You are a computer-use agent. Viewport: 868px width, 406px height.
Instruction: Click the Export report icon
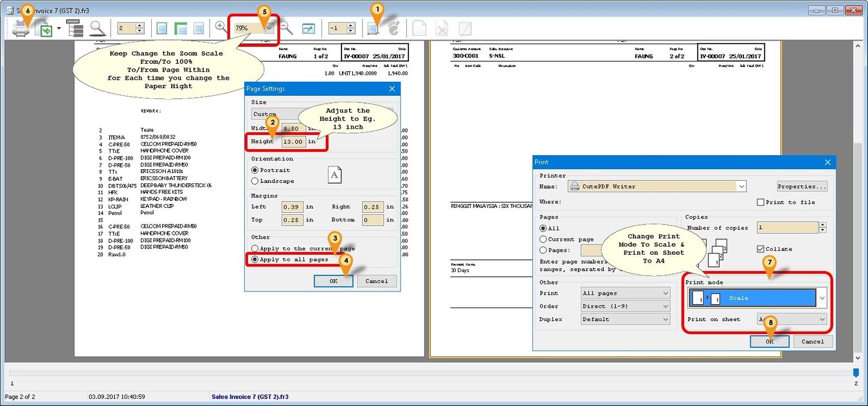tap(45, 29)
